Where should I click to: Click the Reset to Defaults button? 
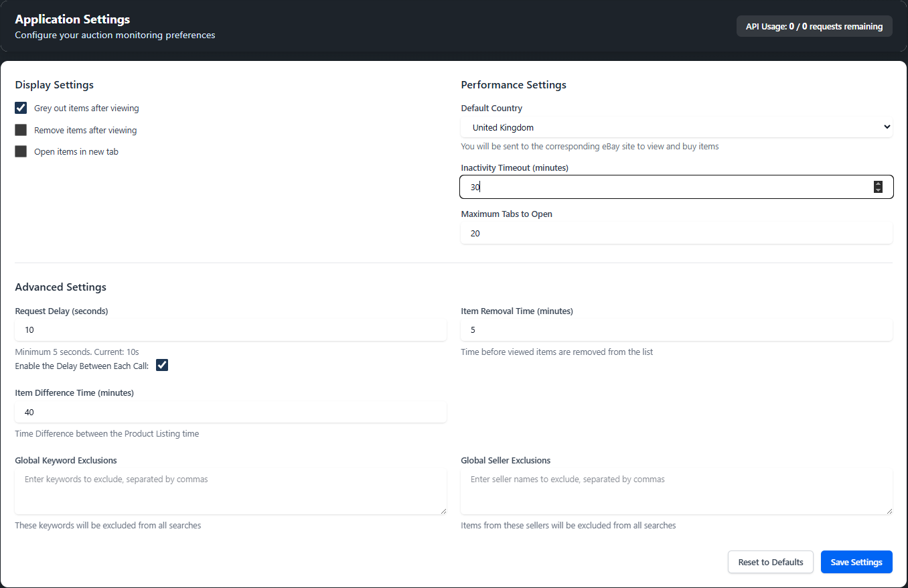click(x=770, y=563)
